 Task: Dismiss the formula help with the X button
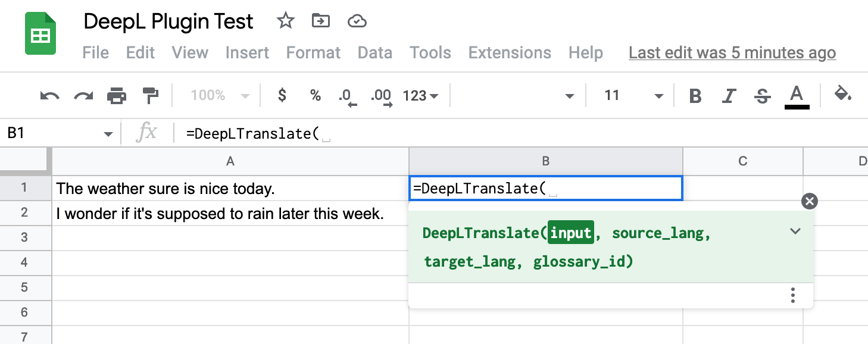tap(809, 201)
